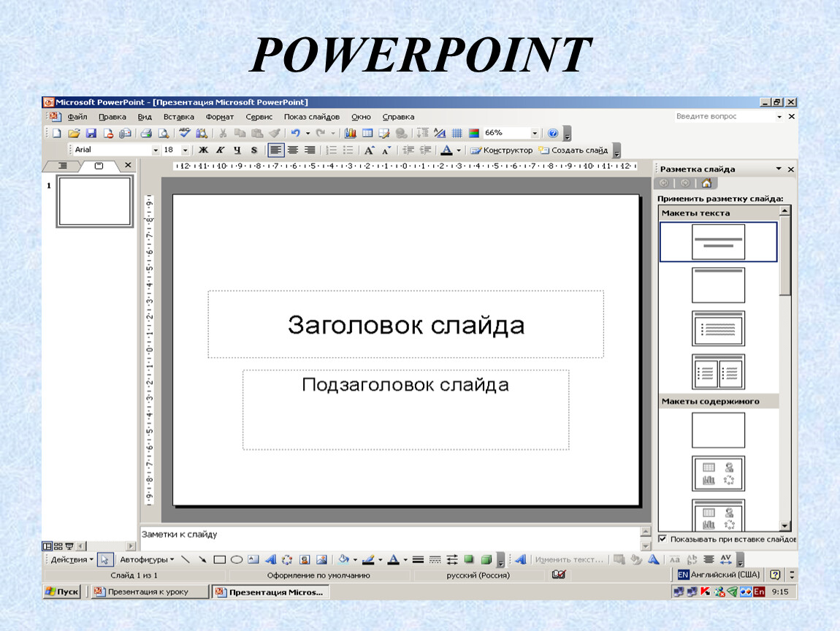Uncheck 'Показывать при вставке слайдов' checkbox
The image size is (840, 631).
[x=663, y=539]
